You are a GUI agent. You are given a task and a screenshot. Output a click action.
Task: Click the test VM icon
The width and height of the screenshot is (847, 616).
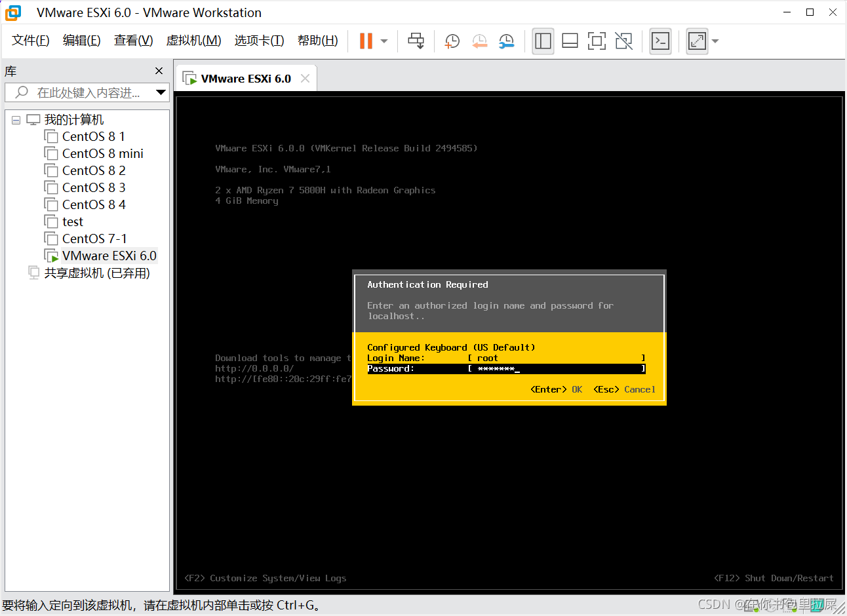point(51,221)
